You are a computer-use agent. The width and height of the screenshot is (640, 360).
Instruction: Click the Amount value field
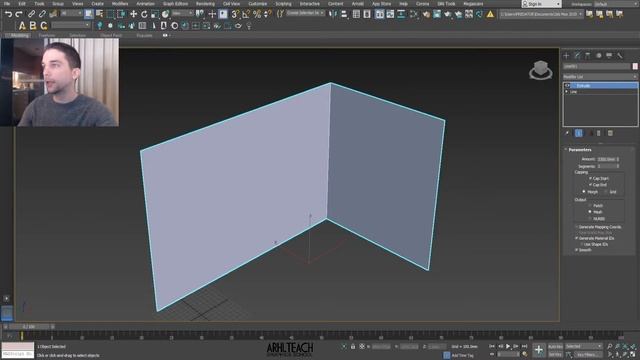[607, 159]
